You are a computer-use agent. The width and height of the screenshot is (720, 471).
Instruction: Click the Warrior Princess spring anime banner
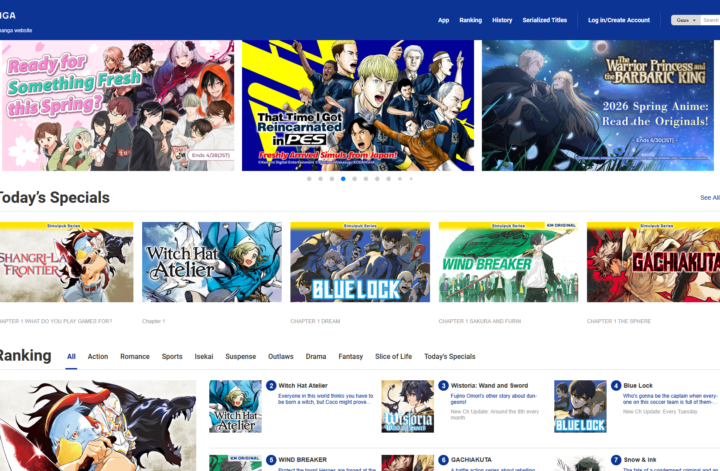point(598,105)
